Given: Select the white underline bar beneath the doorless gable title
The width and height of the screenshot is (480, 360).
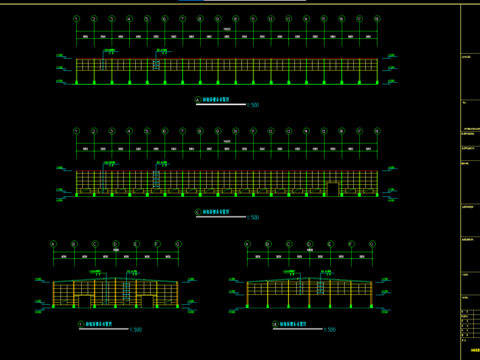Looking at the screenshot, I should click(x=298, y=329).
